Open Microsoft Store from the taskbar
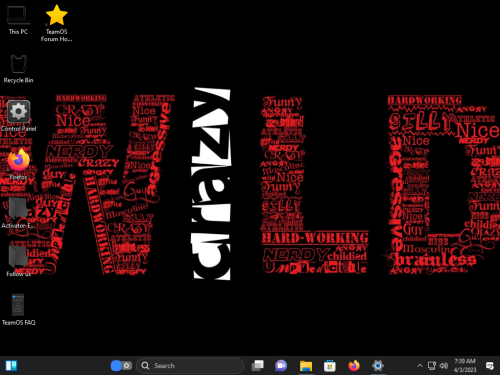 pyautogui.click(x=330, y=366)
